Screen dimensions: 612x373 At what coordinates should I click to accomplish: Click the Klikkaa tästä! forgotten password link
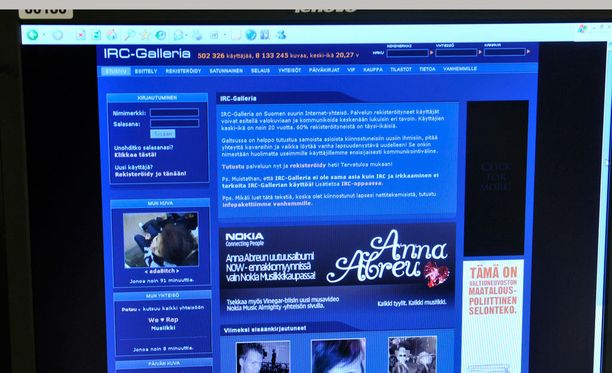(135, 155)
